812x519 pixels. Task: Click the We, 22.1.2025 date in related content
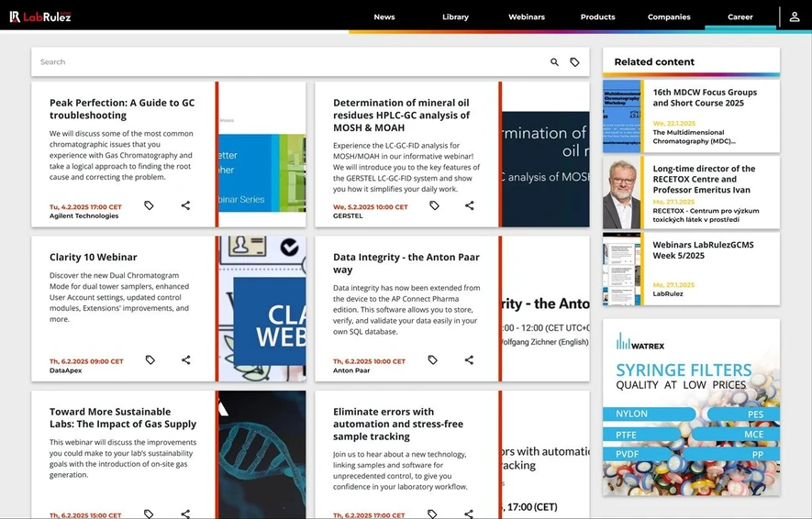pyautogui.click(x=673, y=123)
